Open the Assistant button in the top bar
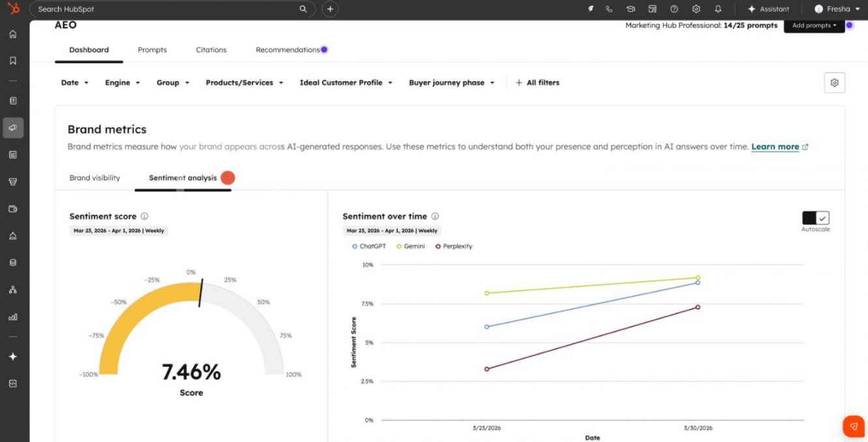The width and height of the screenshot is (868, 442). tap(768, 9)
